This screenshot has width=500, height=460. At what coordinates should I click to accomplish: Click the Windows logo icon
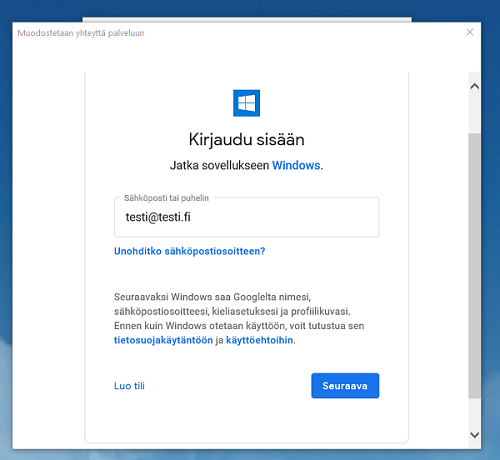point(246,103)
